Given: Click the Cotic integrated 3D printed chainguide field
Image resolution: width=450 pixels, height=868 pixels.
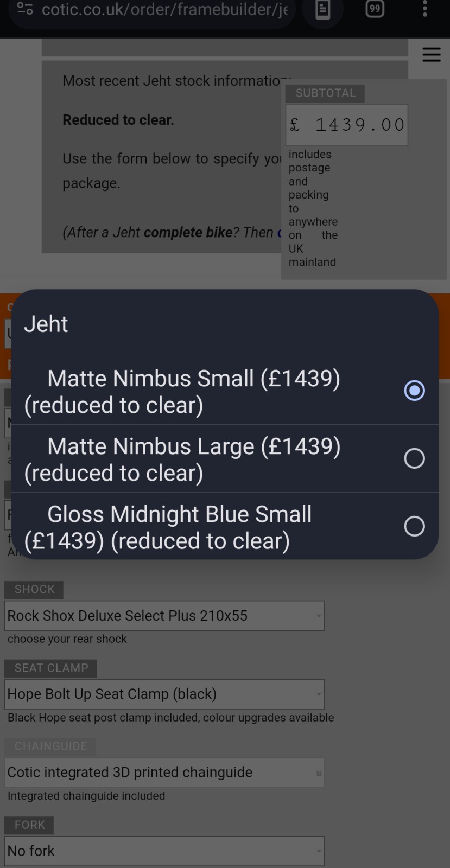Looking at the screenshot, I should point(164,773).
